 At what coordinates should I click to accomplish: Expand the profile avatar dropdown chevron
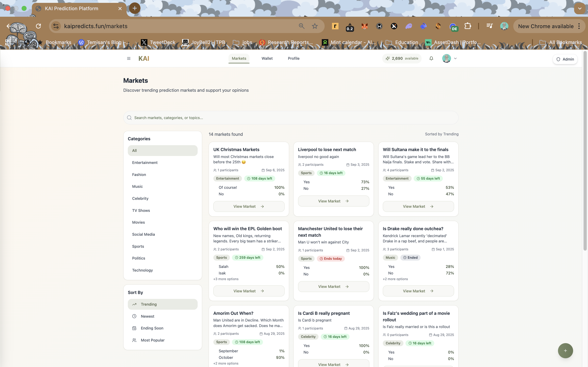[x=455, y=59]
